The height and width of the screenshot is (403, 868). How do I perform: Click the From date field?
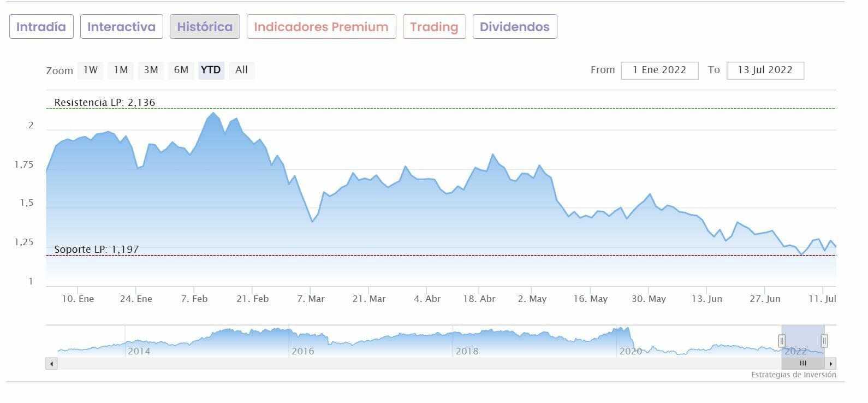(x=659, y=70)
